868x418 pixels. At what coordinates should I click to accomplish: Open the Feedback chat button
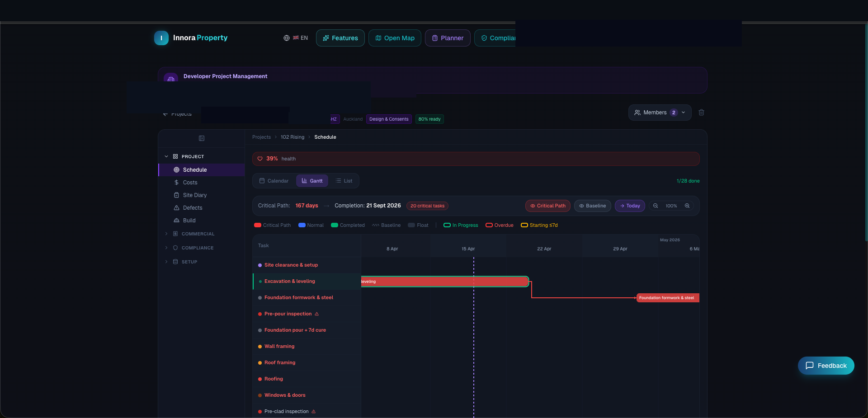(826, 366)
